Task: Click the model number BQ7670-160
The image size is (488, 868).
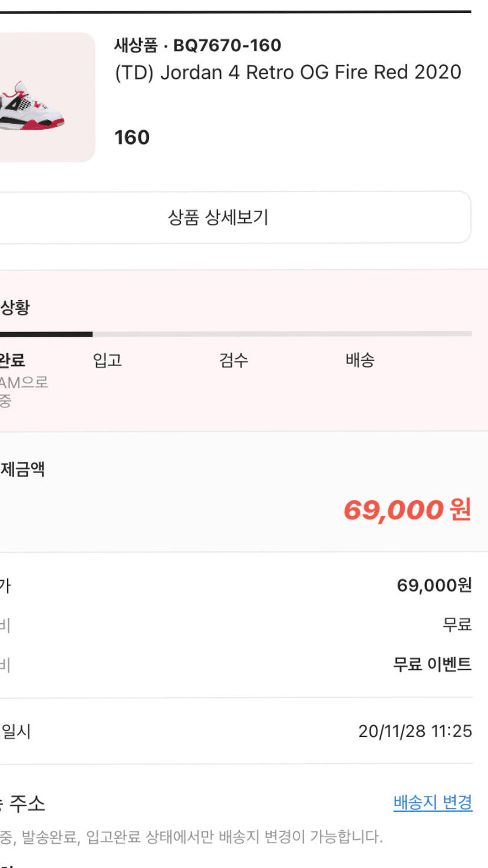Action: coord(227,45)
